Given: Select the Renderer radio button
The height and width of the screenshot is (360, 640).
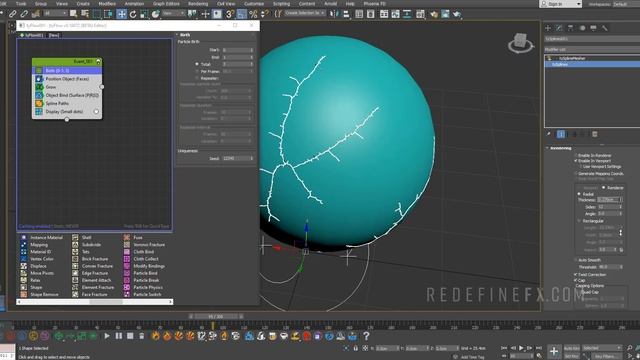Looking at the screenshot, I should (x=603, y=188).
